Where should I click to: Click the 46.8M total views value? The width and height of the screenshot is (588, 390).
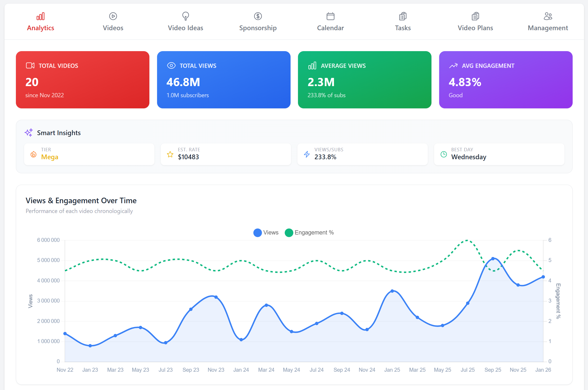(x=183, y=82)
